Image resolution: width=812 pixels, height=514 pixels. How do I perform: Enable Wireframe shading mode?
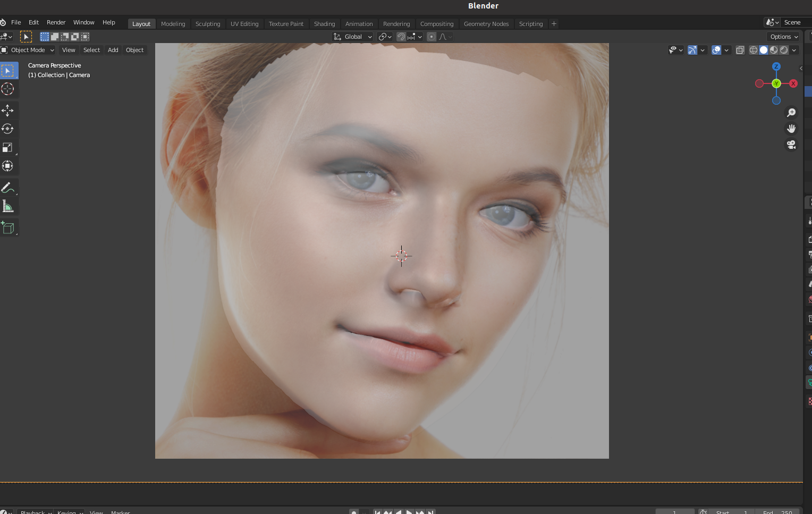pos(753,50)
